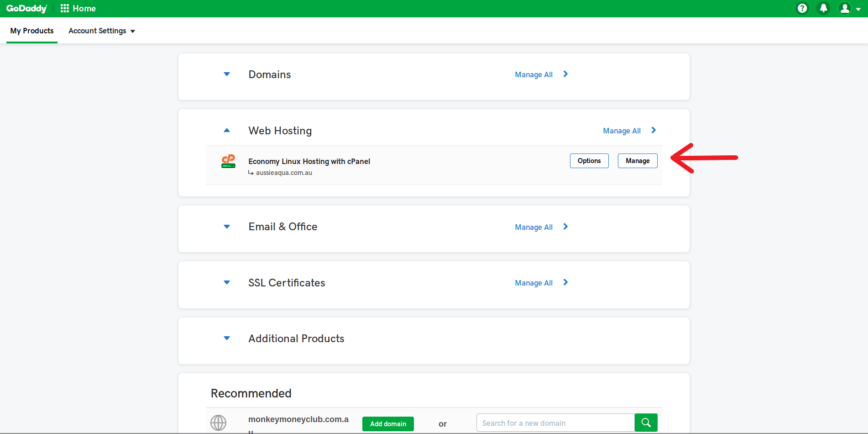Click the aussieaqua.com.au domain text
The width and height of the screenshot is (868, 434).
(x=284, y=173)
